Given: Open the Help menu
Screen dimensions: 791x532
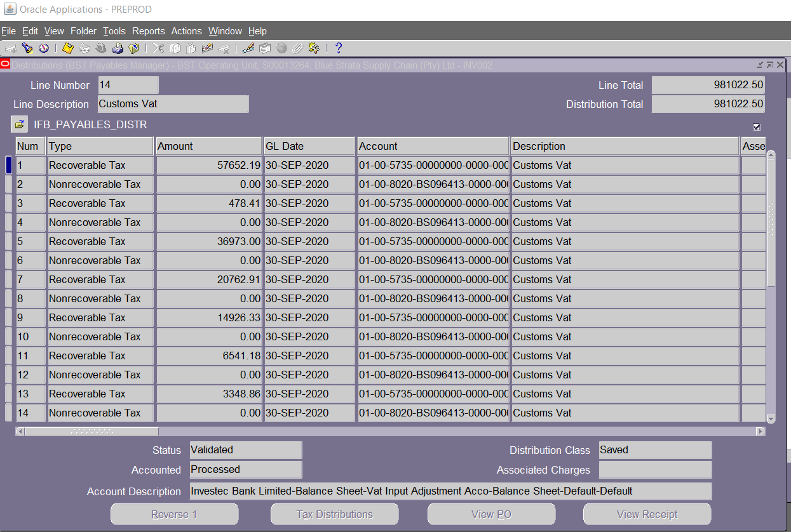Looking at the screenshot, I should coord(257,31).
